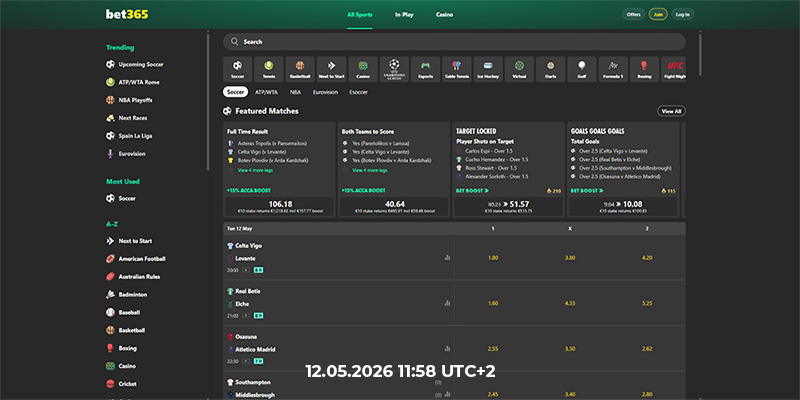The width and height of the screenshot is (800, 400).
Task: Open the Esports tile
Action: pyautogui.click(x=426, y=69)
